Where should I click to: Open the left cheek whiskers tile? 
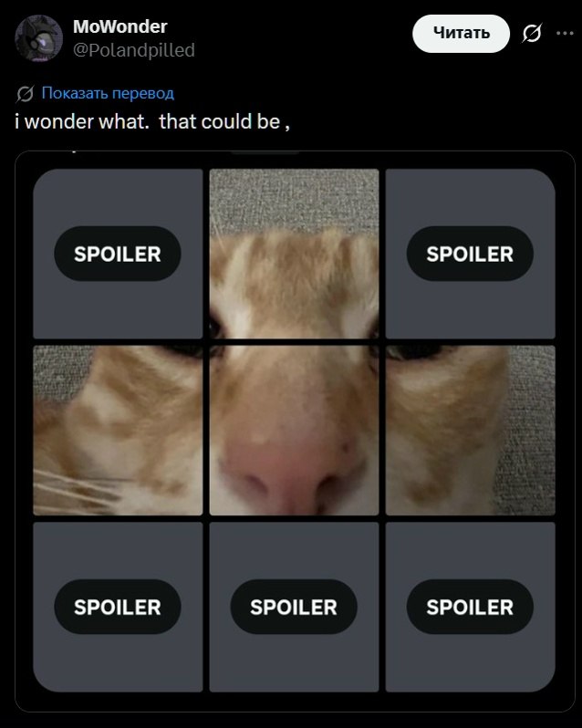point(118,431)
